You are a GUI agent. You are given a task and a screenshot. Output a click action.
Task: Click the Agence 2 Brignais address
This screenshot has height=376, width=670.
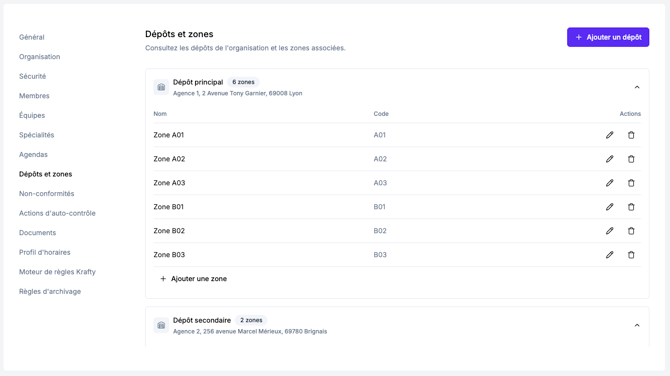(250, 332)
